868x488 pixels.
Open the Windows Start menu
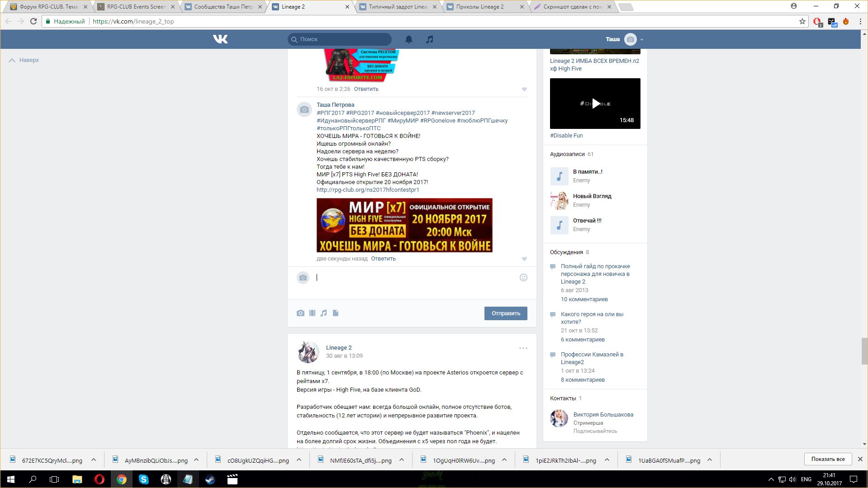(x=10, y=479)
